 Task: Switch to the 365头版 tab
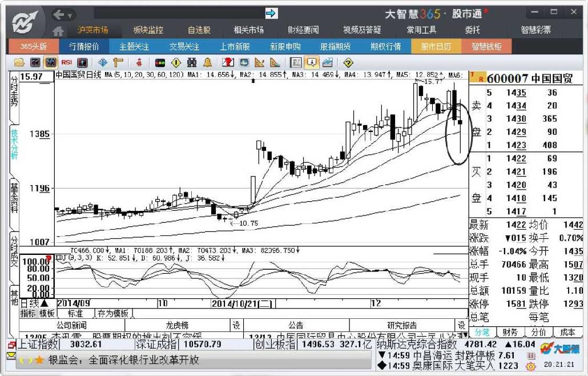pyautogui.click(x=33, y=46)
